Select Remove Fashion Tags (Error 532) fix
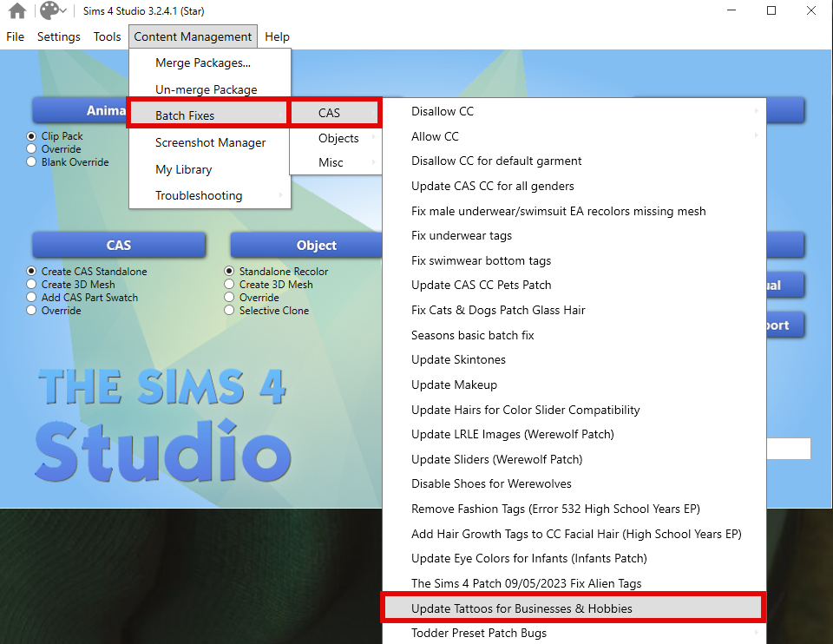The width and height of the screenshot is (833, 644). tap(574, 509)
